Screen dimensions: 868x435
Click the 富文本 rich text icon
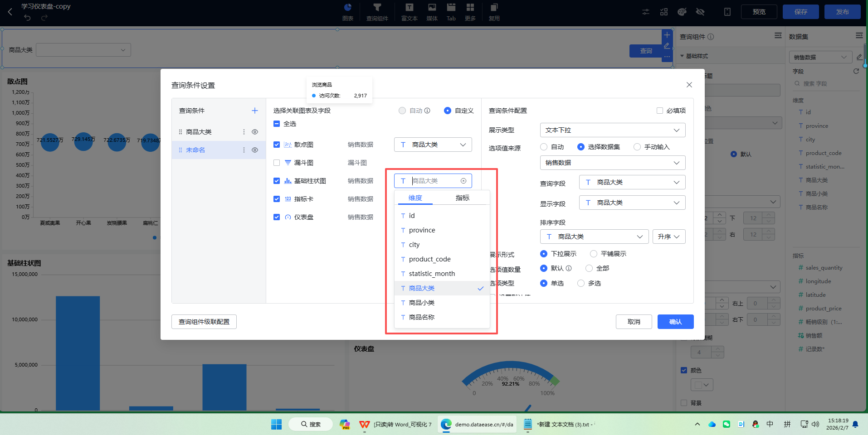coord(409,12)
